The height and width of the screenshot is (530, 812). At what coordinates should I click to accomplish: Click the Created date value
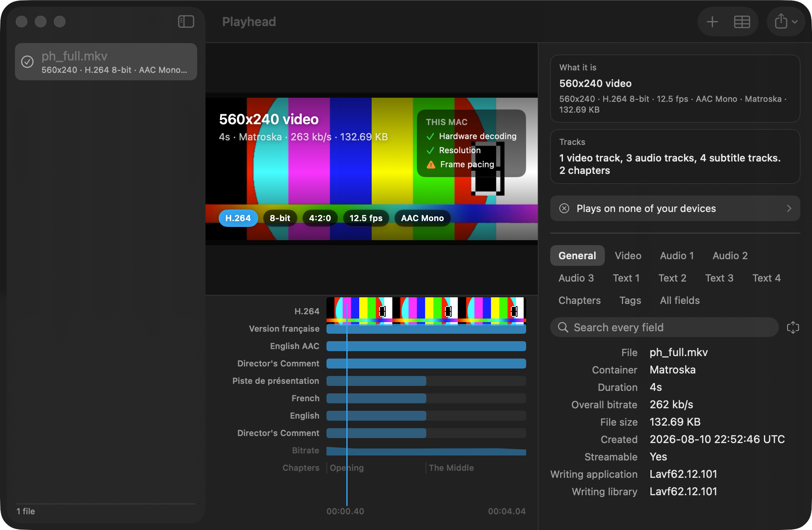point(717,439)
